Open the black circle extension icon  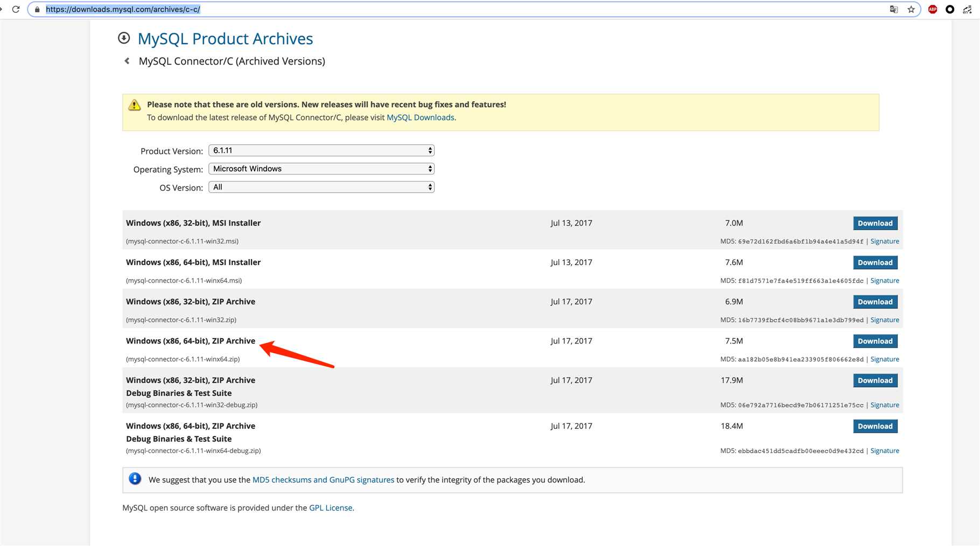[x=950, y=9]
